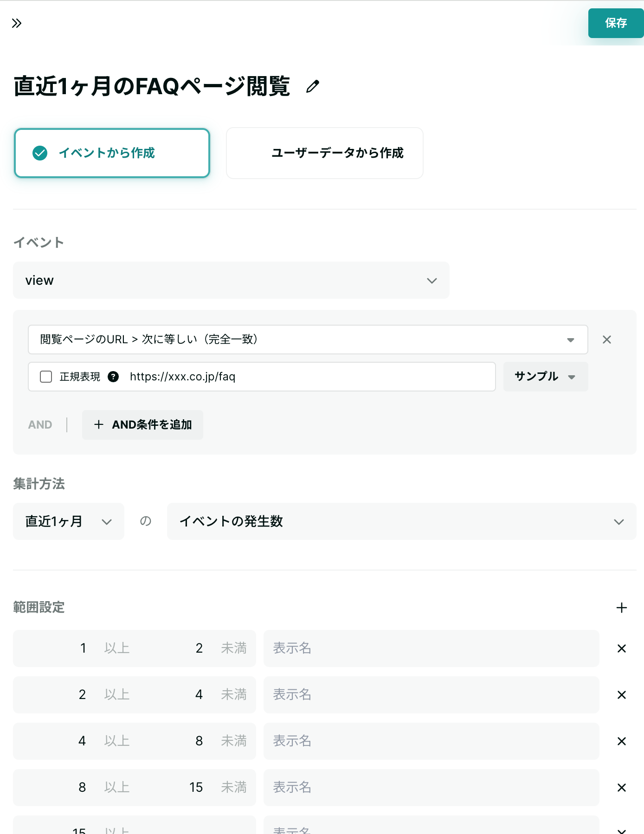Click upper bound value 15 in fourth range

[x=196, y=788]
